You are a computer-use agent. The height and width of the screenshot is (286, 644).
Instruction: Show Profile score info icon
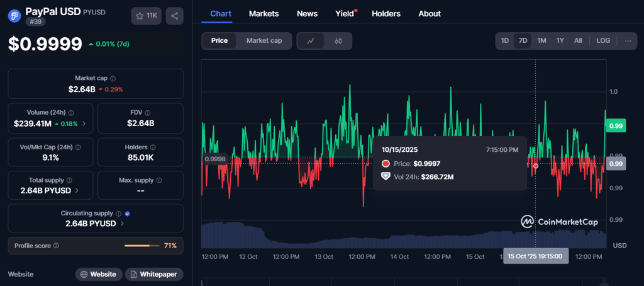point(56,246)
